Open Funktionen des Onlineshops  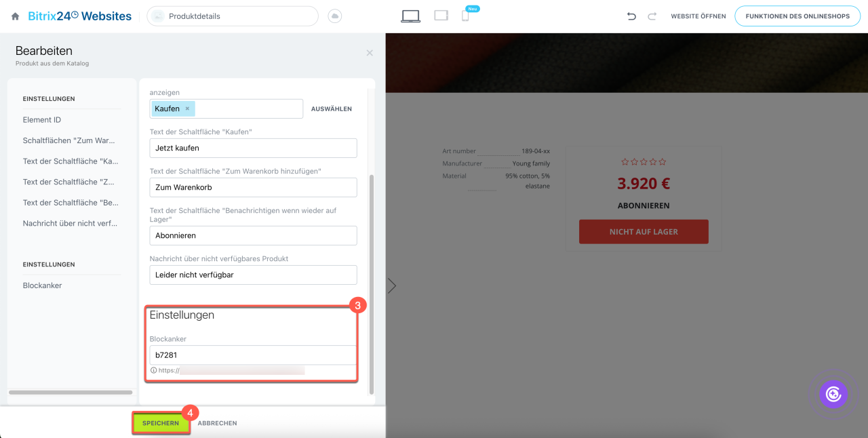[x=797, y=16]
